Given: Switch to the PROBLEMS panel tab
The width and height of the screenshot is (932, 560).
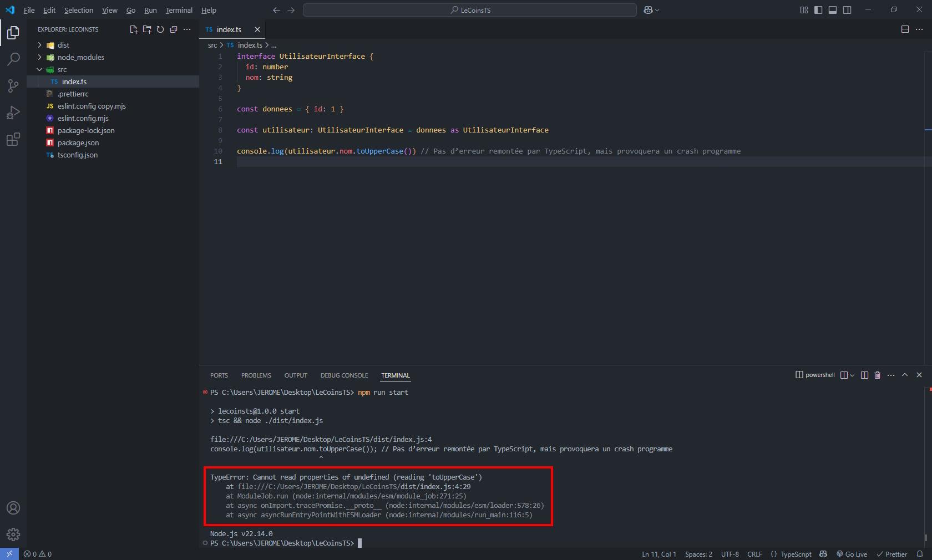Looking at the screenshot, I should pyautogui.click(x=256, y=375).
